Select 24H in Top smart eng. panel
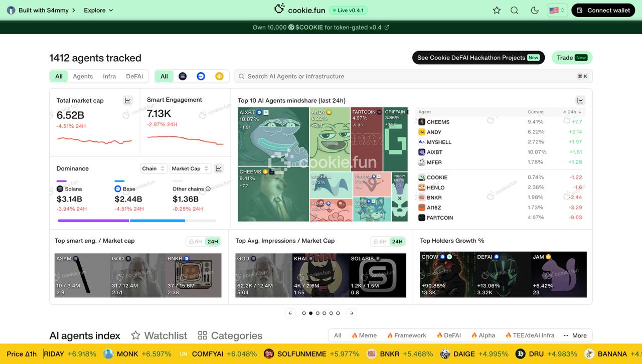 (213, 242)
